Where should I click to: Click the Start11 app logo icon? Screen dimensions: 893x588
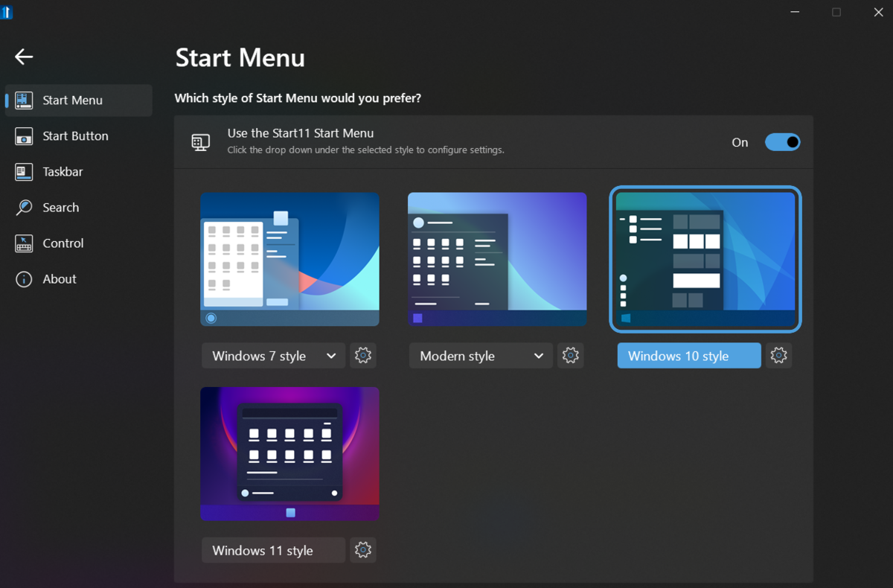[x=7, y=12]
